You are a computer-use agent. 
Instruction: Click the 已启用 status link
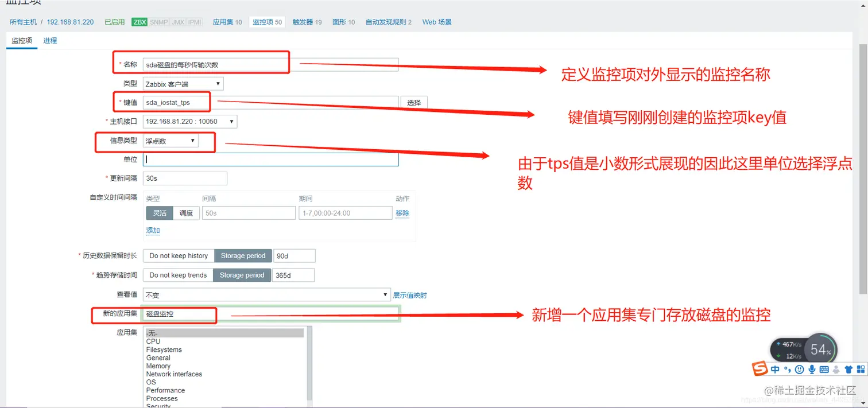[114, 22]
